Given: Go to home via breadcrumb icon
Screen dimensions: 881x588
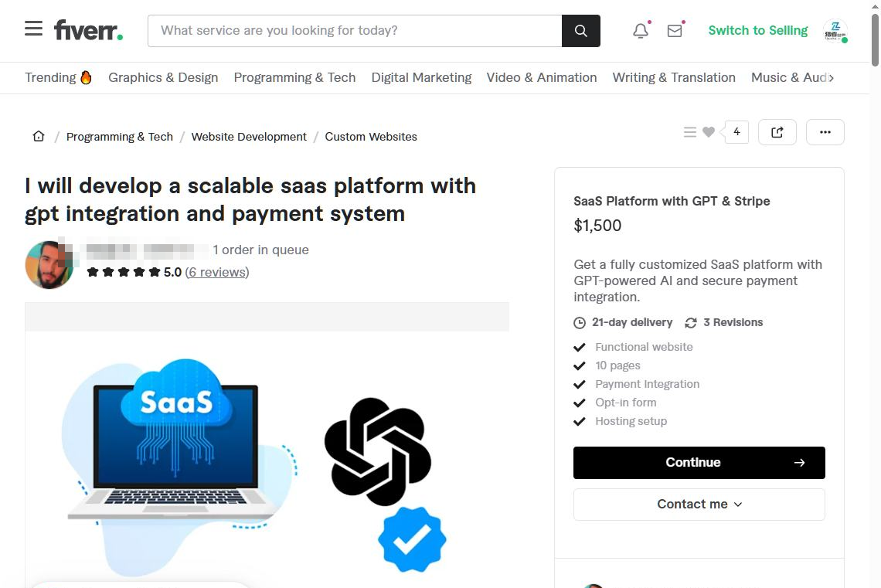Looking at the screenshot, I should 38,137.
